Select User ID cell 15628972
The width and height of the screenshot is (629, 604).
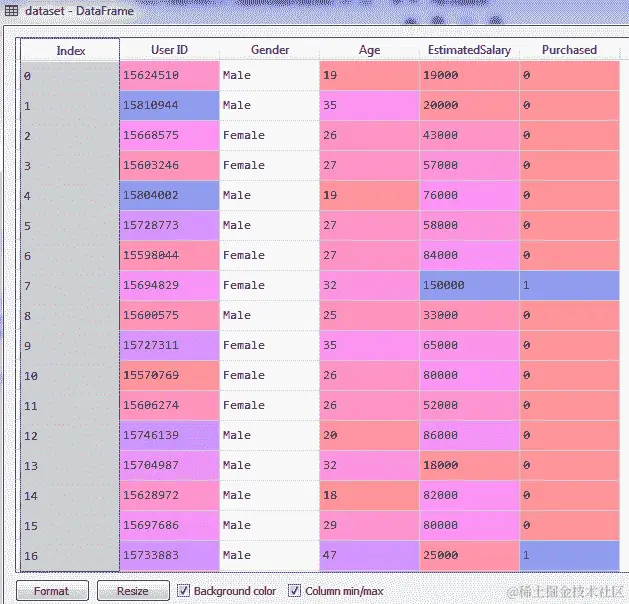pyautogui.click(x=169, y=496)
